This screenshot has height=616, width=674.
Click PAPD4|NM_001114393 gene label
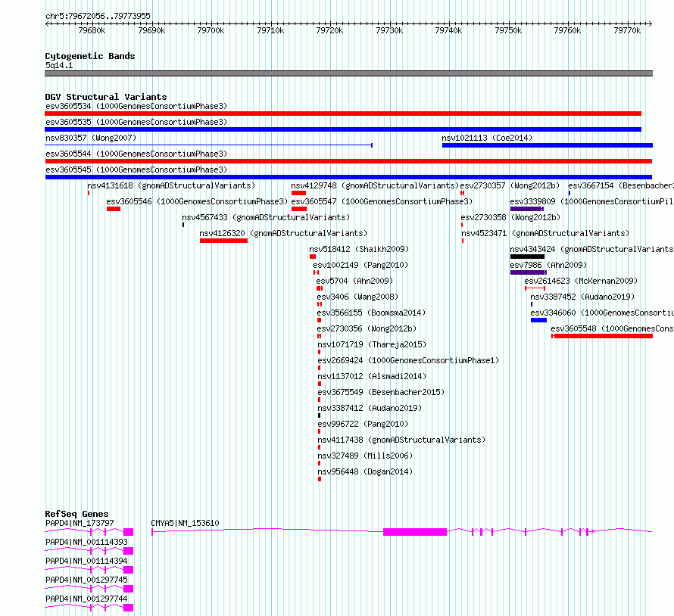coord(86,542)
